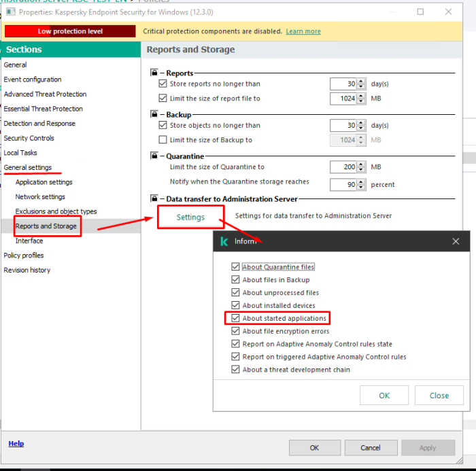Increase report file size limit up arrow
The image size is (476, 471).
[x=360, y=96]
